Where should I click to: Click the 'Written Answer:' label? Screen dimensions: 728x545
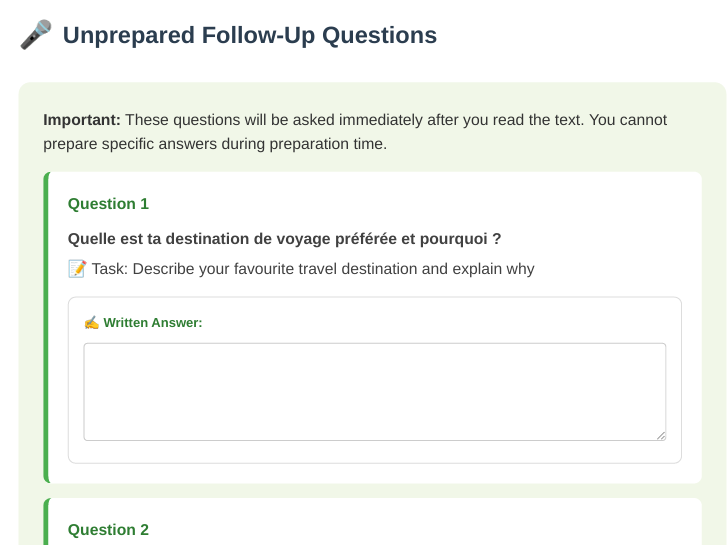click(153, 323)
